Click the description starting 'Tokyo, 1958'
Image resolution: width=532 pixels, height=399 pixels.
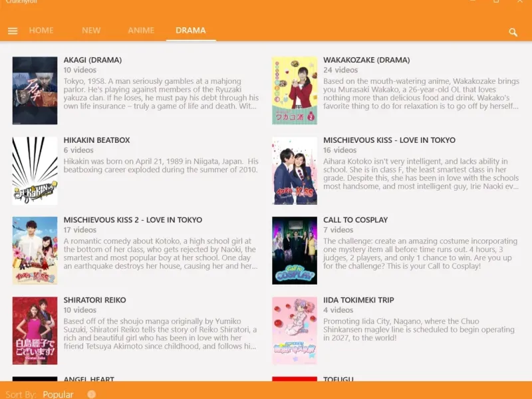[161, 94]
